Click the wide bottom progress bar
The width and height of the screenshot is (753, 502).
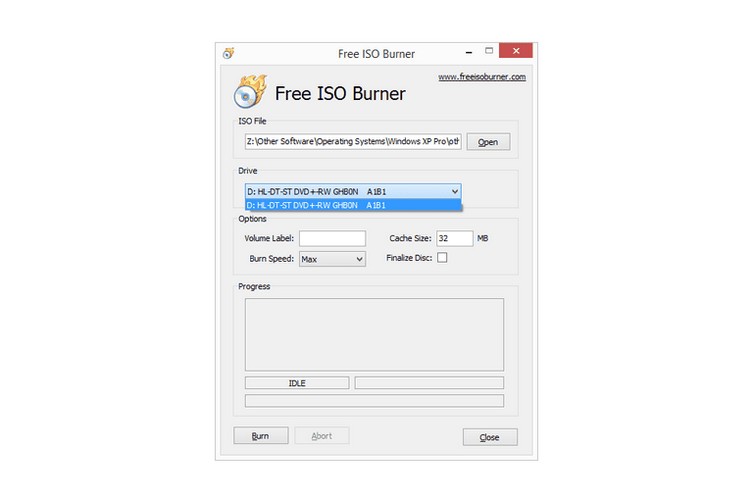[375, 401]
